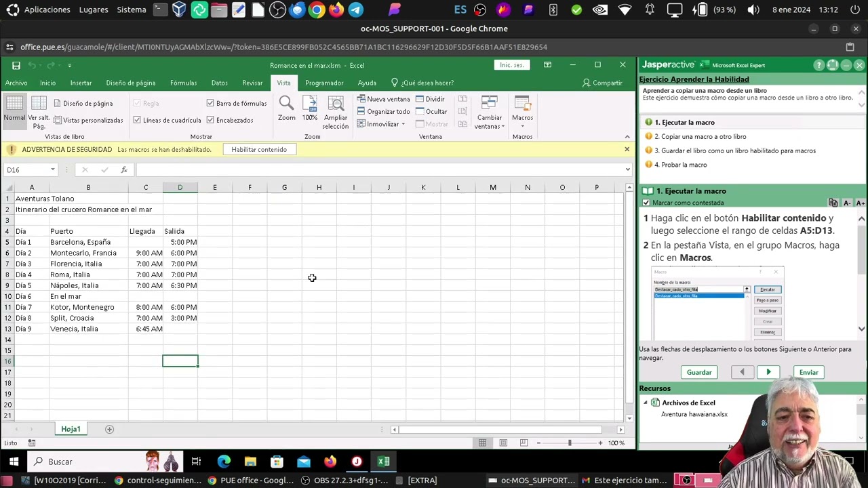Viewport: 868px width, 488px height.
Task: Select Normal view icon in status bar
Action: point(482,443)
